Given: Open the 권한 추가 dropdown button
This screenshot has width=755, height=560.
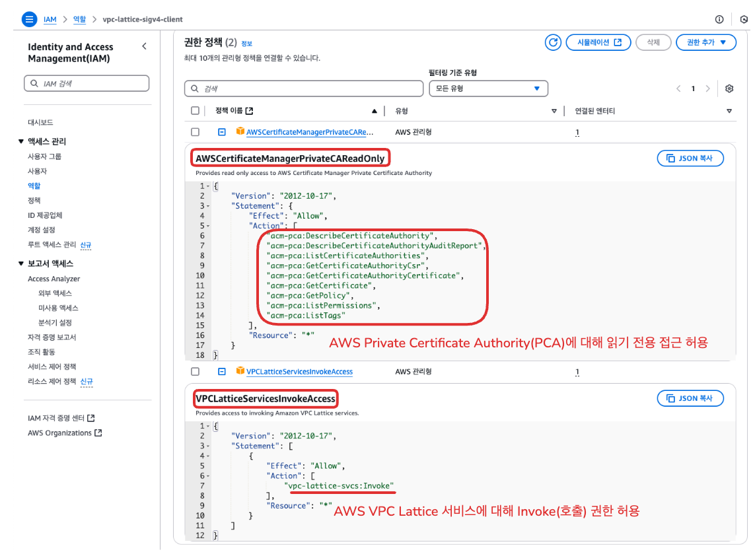Looking at the screenshot, I should 706,42.
